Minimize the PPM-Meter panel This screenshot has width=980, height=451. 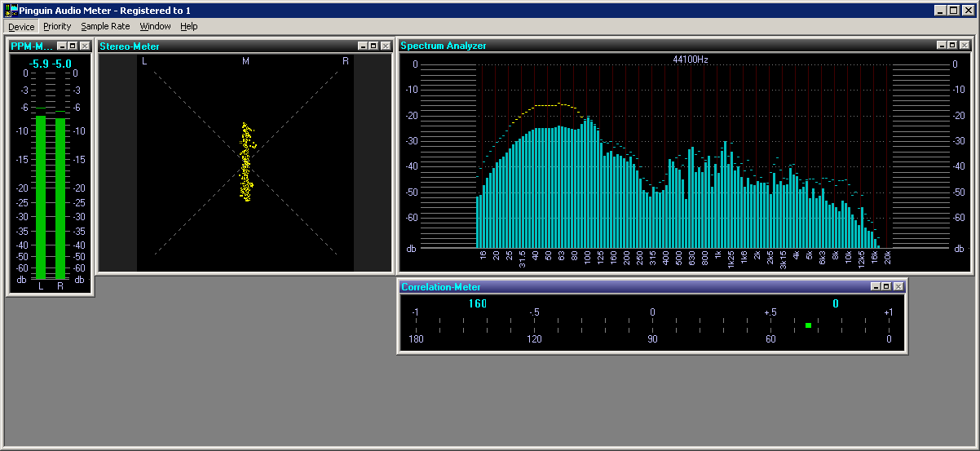61,46
